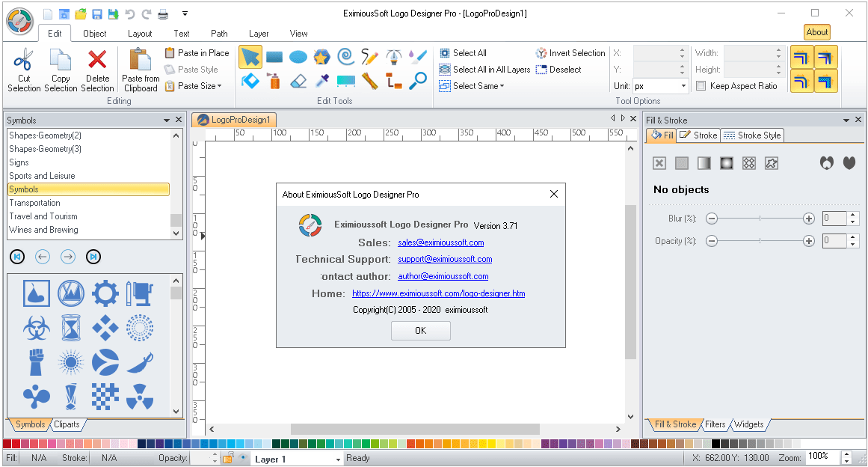Select the measure ruler tool

(369, 82)
